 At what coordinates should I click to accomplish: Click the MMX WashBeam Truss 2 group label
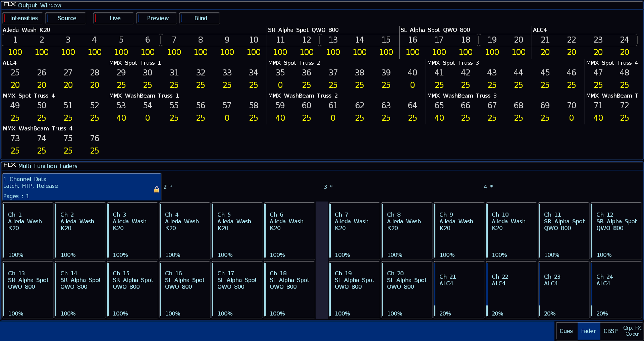303,96
